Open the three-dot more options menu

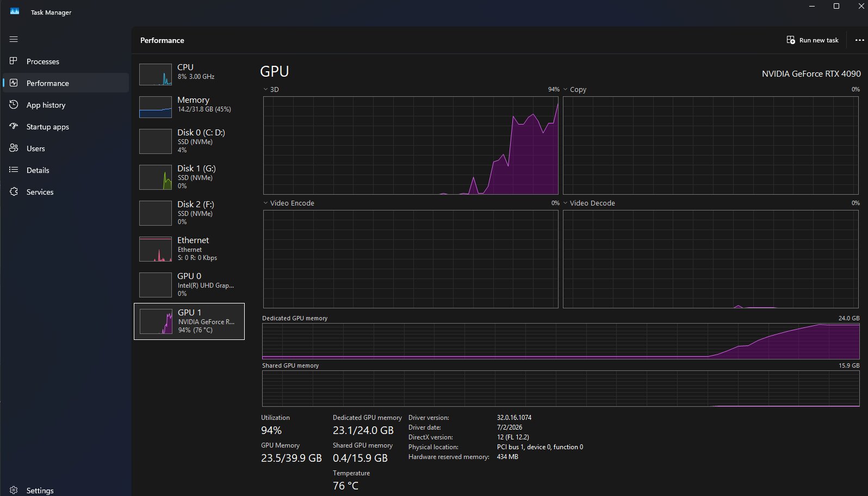(x=859, y=40)
